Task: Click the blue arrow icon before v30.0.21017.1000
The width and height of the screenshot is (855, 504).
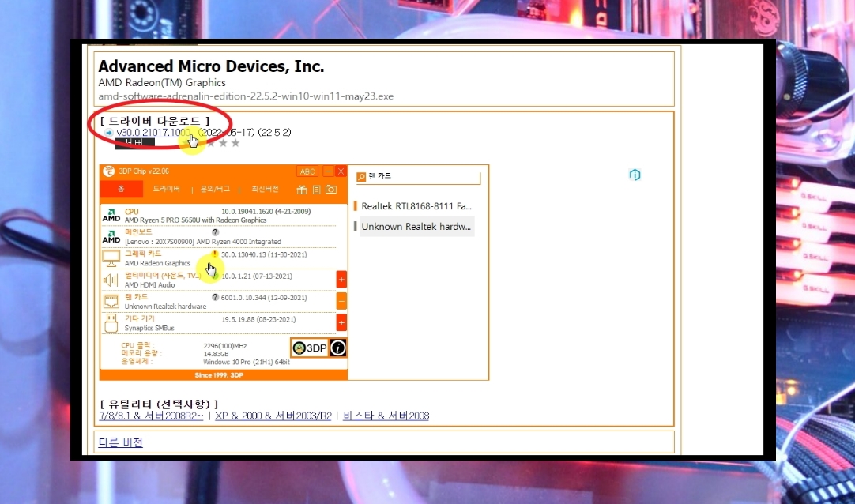Action: pos(109,133)
